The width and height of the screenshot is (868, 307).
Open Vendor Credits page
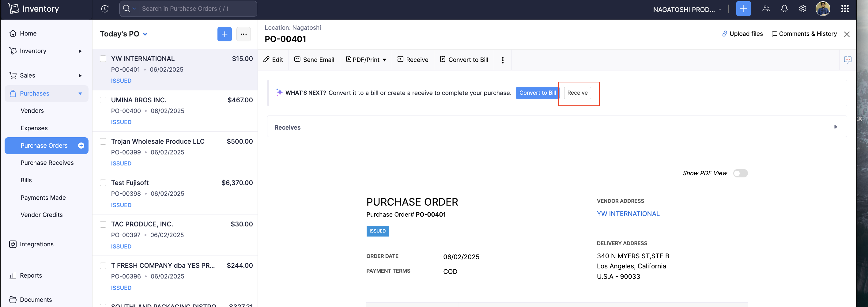point(41,215)
